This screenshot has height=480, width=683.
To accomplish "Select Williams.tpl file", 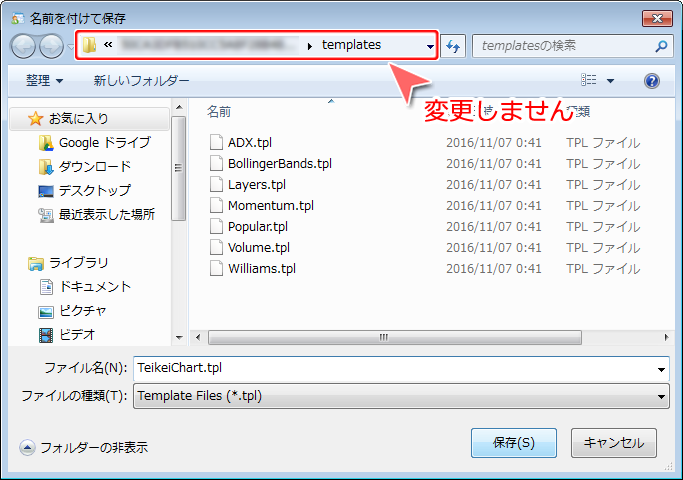I will point(262,269).
